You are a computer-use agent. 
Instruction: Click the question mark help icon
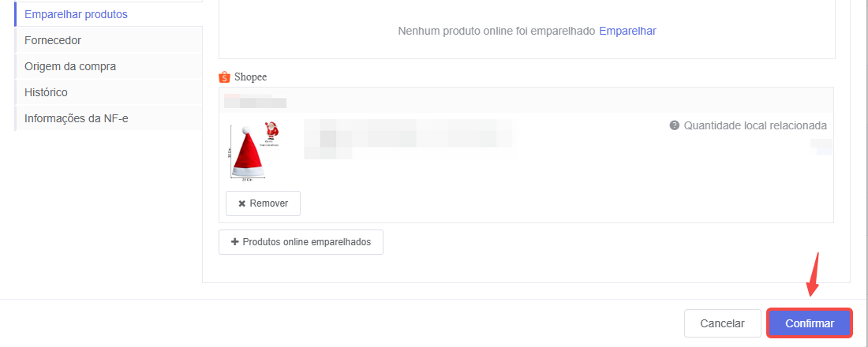pos(674,125)
